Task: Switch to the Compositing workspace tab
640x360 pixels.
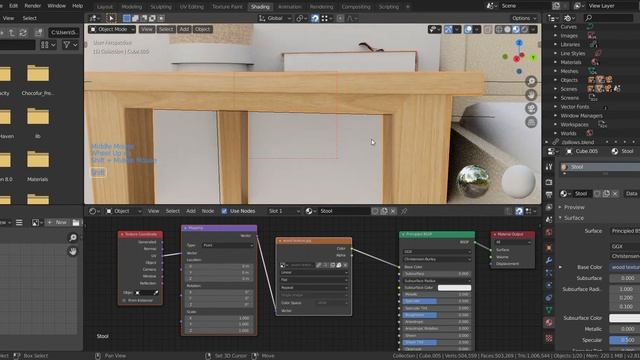Action: click(x=356, y=7)
